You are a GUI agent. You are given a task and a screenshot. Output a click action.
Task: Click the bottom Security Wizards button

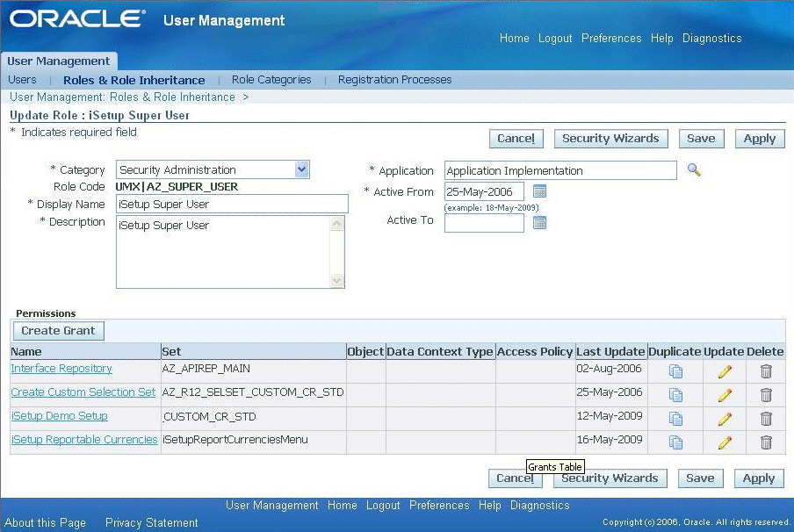pyautogui.click(x=610, y=478)
